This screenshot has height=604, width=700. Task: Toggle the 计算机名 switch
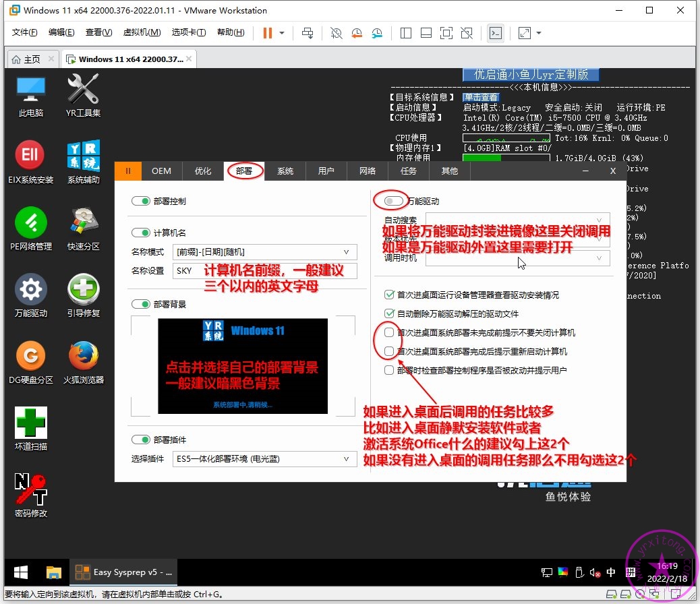click(141, 233)
